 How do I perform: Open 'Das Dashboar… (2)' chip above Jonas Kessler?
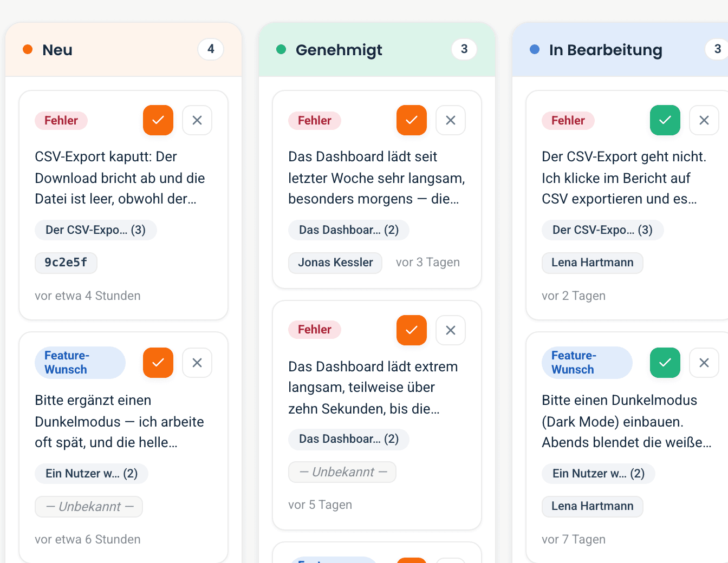click(x=349, y=230)
